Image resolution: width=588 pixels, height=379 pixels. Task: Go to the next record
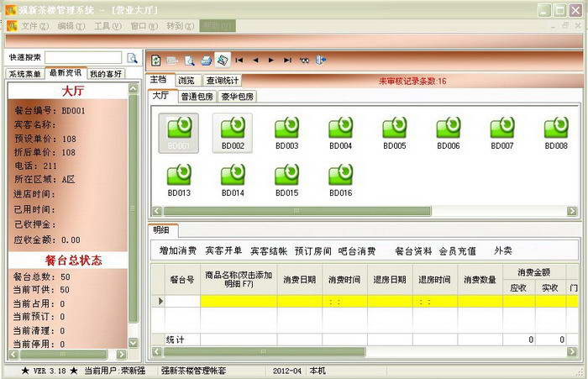tap(271, 60)
